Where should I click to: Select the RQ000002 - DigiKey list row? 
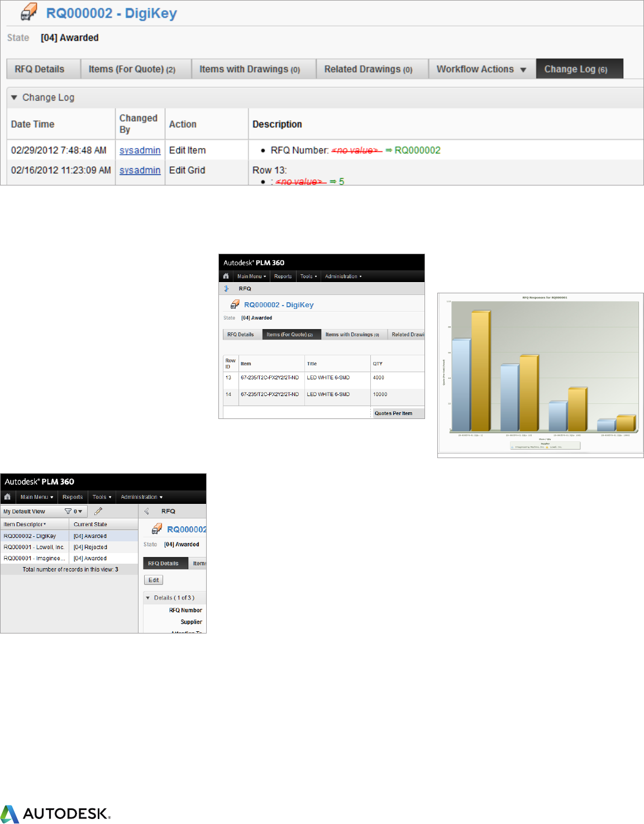point(69,536)
